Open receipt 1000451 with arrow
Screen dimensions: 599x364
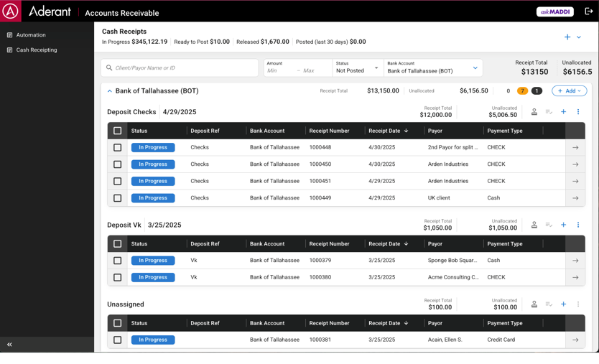pyautogui.click(x=575, y=181)
